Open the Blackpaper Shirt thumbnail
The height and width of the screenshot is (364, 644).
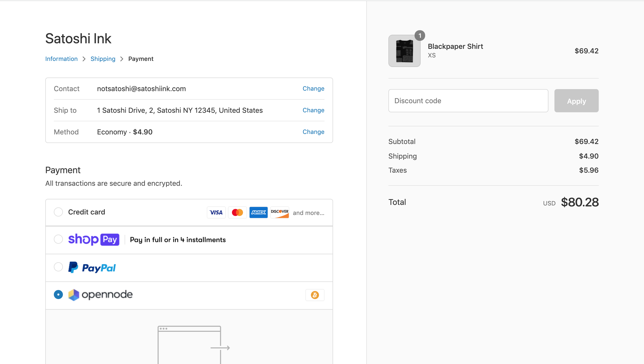coord(404,51)
